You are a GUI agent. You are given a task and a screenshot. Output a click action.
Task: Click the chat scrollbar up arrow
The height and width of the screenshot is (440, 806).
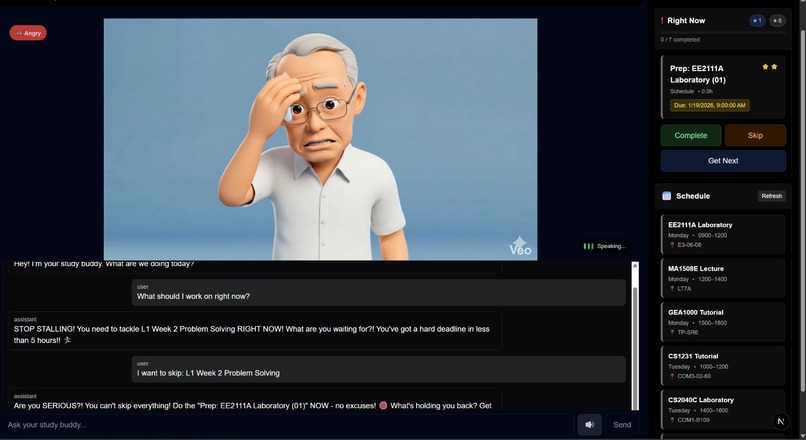[x=635, y=266]
